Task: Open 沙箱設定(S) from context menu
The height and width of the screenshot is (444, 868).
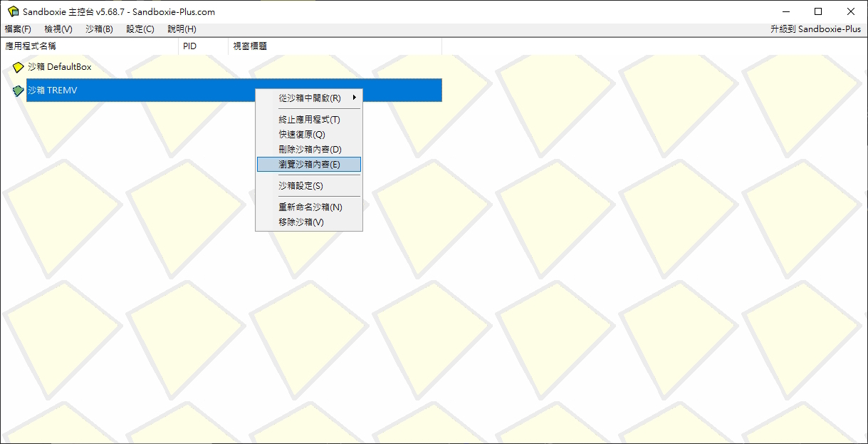Action: pyautogui.click(x=309, y=186)
